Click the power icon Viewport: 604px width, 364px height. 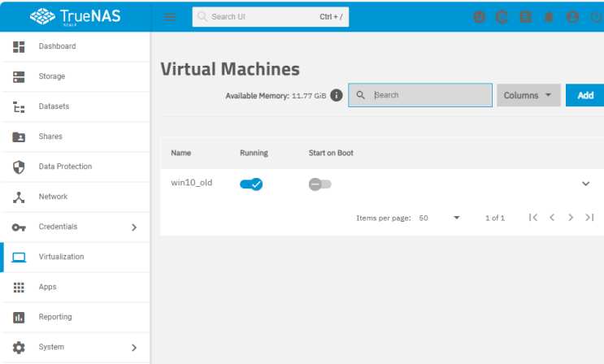click(x=597, y=17)
